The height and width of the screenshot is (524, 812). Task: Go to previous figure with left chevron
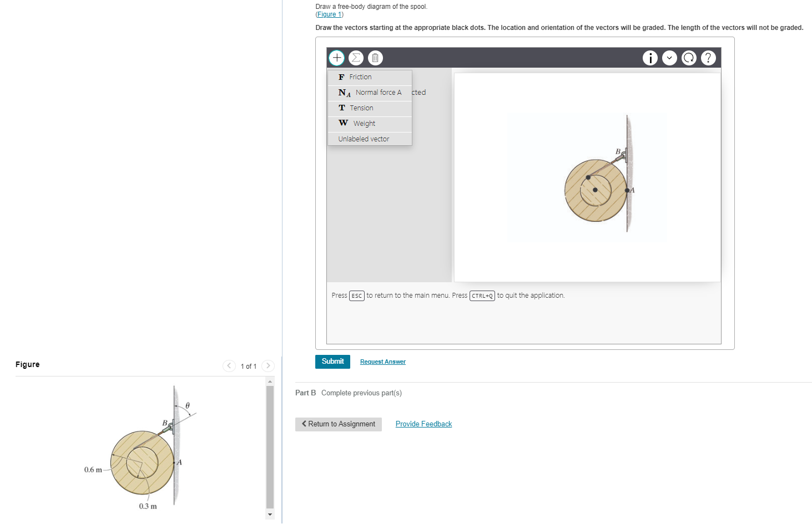[x=229, y=366]
